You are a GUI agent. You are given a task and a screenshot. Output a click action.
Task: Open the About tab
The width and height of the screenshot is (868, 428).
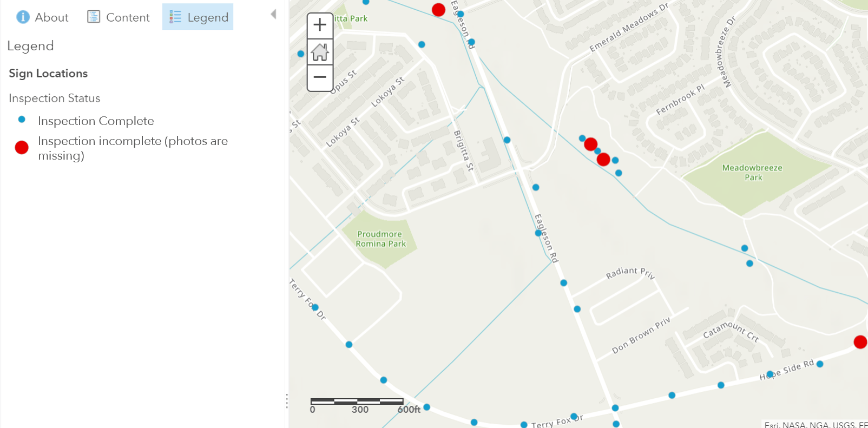43,17
